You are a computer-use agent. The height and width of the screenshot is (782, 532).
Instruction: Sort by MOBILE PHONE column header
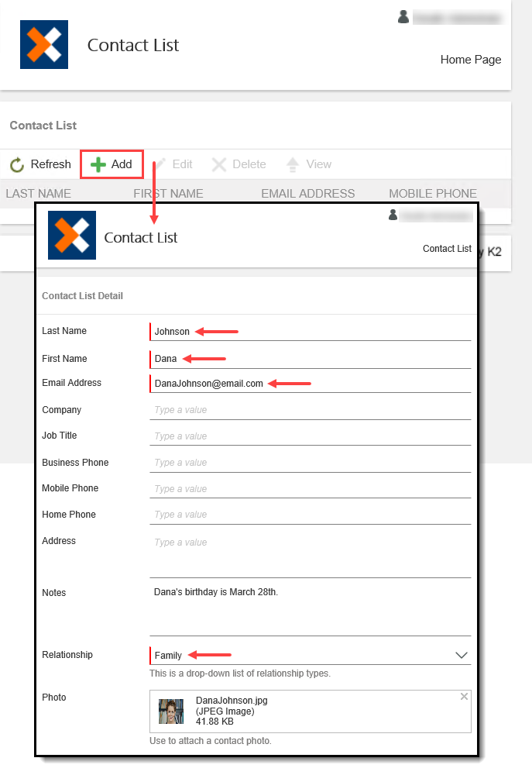coord(433,194)
